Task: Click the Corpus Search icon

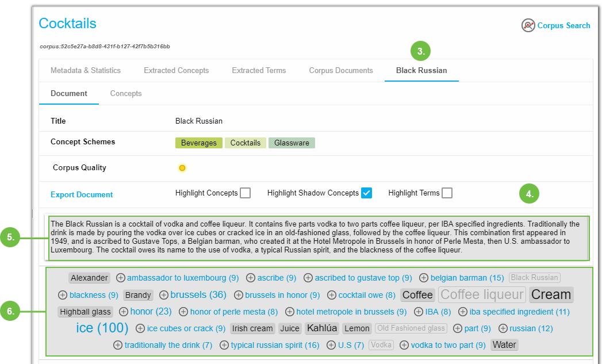Action: 528,25
